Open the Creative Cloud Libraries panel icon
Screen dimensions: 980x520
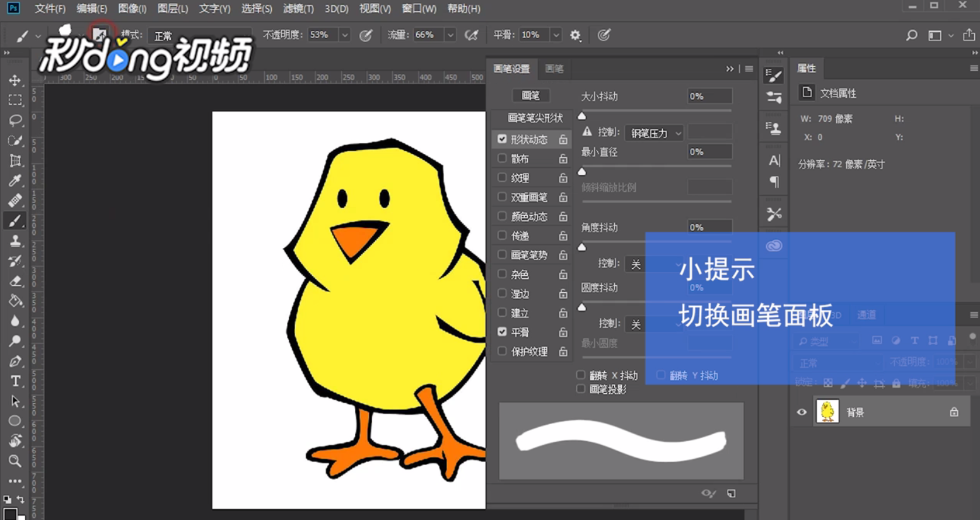tap(774, 245)
